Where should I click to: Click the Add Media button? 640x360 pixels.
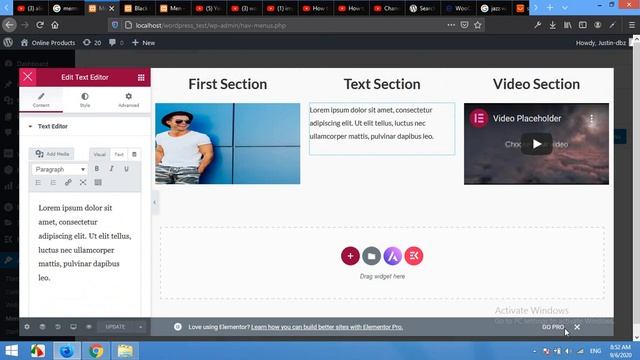[52, 154]
